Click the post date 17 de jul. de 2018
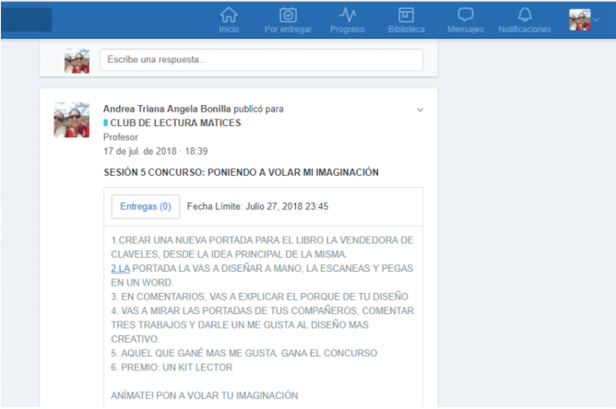The image size is (616, 409). tap(141, 151)
